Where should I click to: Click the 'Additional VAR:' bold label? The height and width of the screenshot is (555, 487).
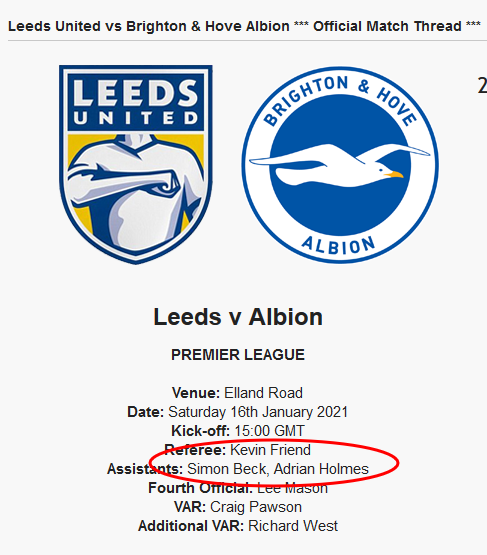pos(191,526)
